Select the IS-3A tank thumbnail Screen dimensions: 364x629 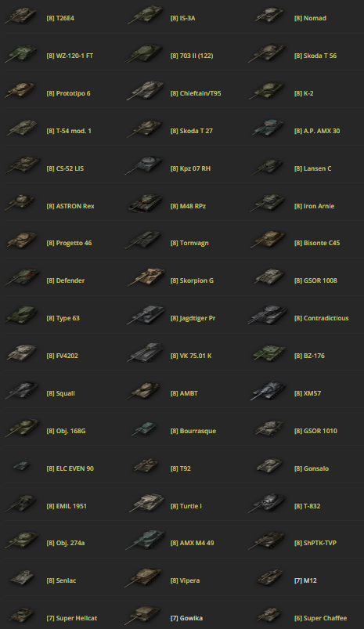pos(145,16)
